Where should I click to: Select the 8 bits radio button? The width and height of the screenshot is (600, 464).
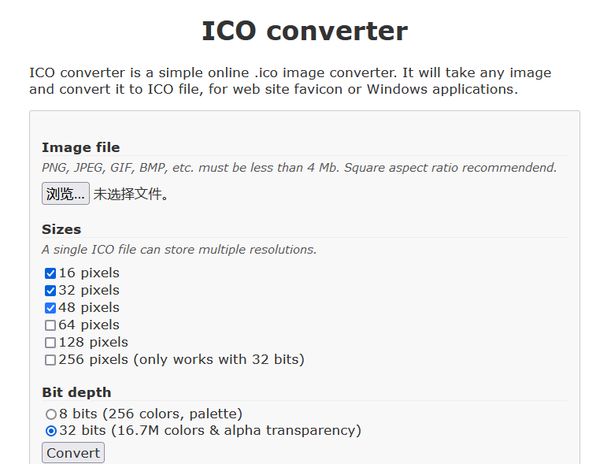(x=51, y=414)
